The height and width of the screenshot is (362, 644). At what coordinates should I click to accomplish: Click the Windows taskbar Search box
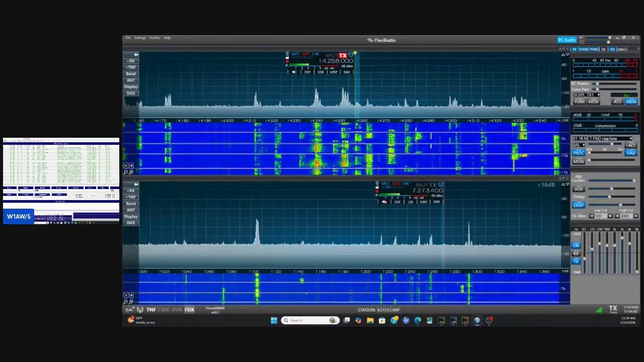tap(310, 320)
